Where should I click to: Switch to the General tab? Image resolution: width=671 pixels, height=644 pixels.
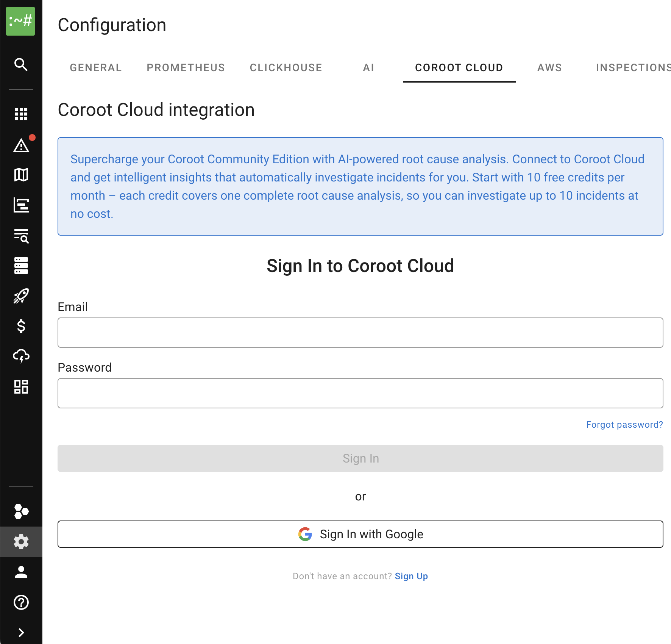pyautogui.click(x=96, y=68)
